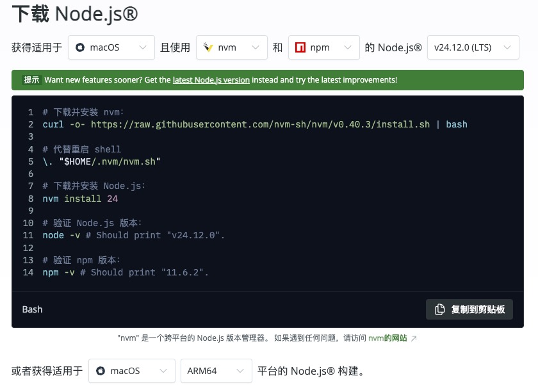Open the latest Node.js version link
This screenshot has width=538, height=392.
(211, 80)
